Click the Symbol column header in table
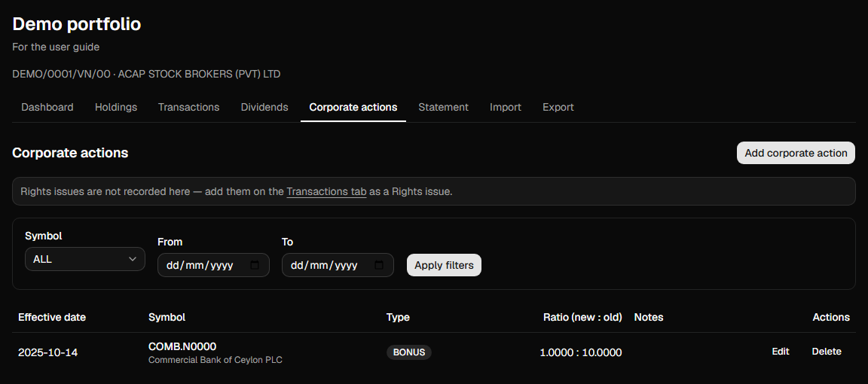Screen dimensions: 868x384 (167, 317)
